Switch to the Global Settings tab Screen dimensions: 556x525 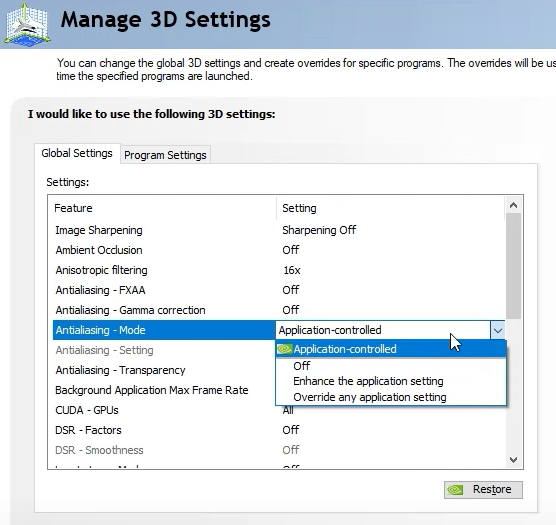77,153
